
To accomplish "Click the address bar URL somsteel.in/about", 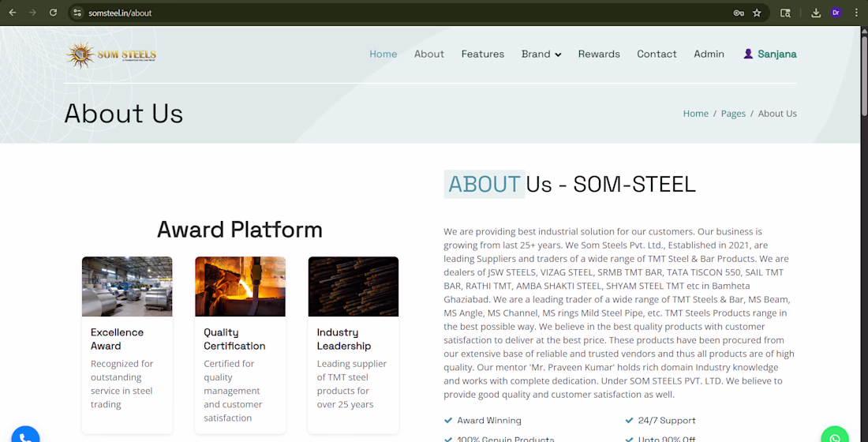I will pyautogui.click(x=120, y=13).
